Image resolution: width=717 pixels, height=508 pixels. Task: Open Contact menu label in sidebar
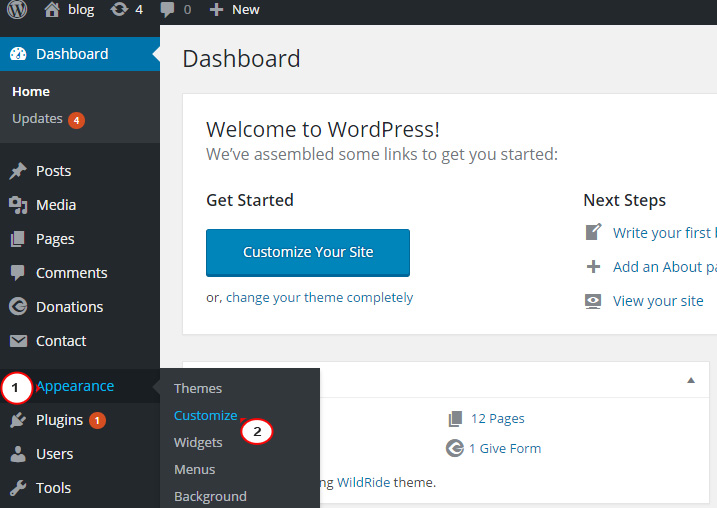click(61, 341)
